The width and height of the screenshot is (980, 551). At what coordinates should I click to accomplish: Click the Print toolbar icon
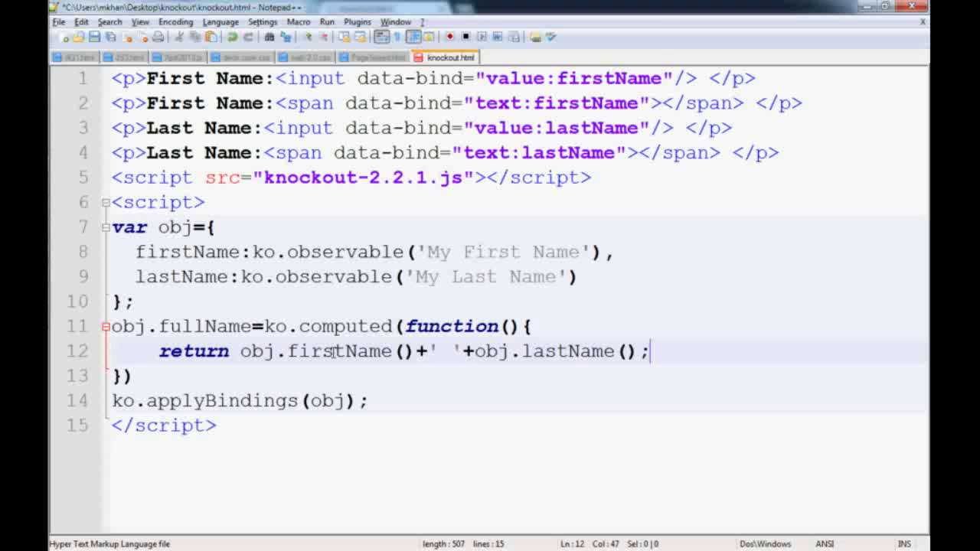pos(158,37)
